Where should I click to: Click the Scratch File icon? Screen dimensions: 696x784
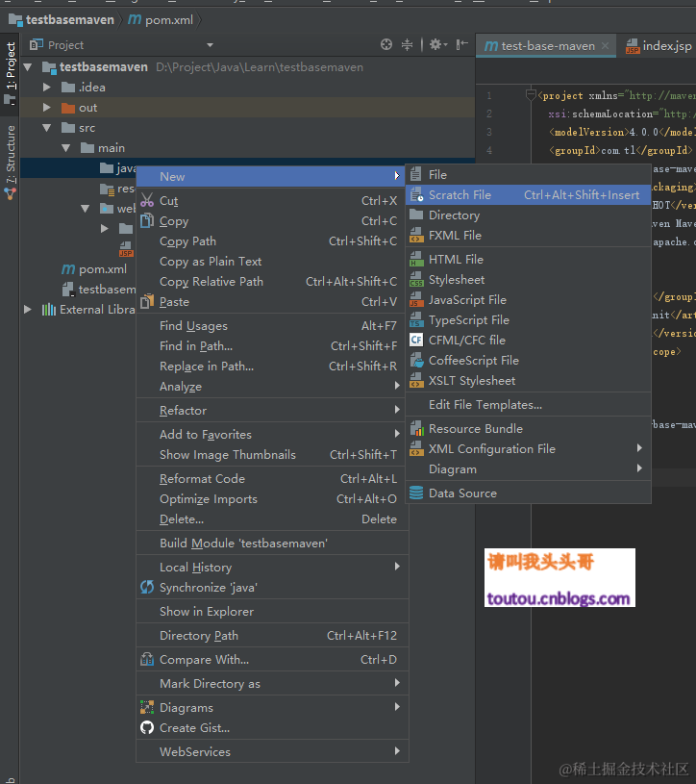tap(416, 194)
